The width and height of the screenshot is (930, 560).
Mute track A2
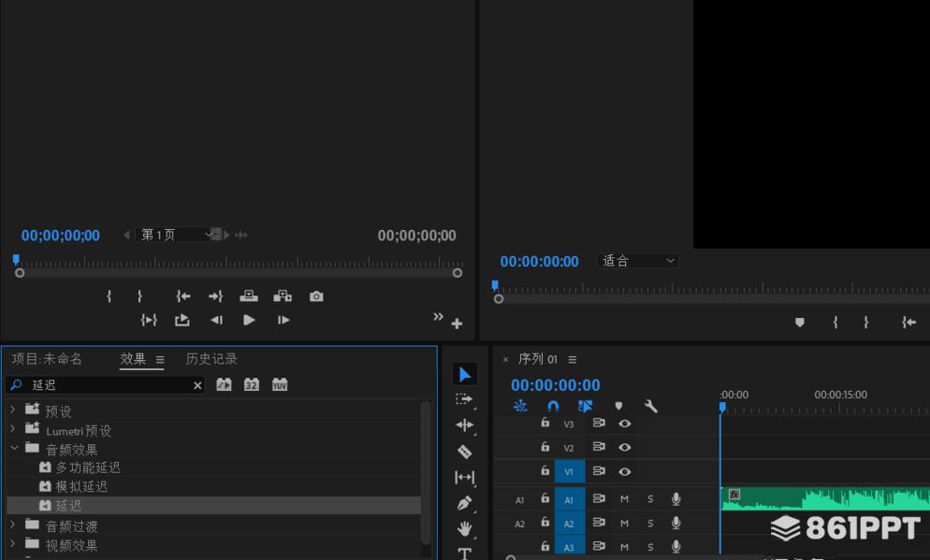coord(625,524)
